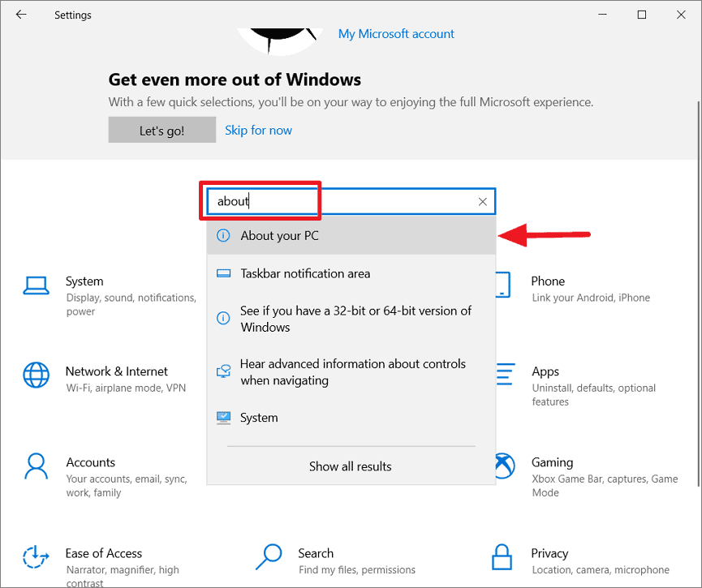Open the Apps settings category
This screenshot has width=702, height=588.
click(577, 386)
